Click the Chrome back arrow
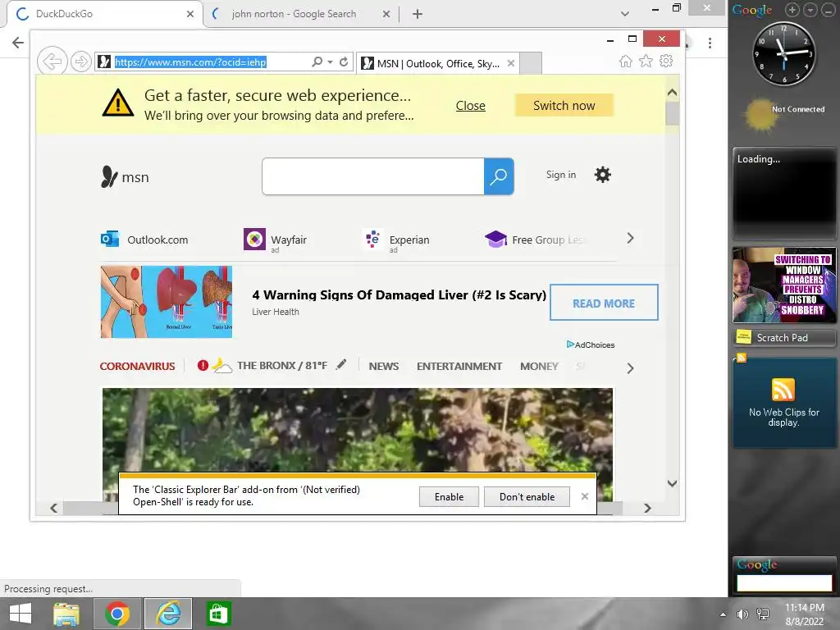840x630 pixels. pos(18,43)
